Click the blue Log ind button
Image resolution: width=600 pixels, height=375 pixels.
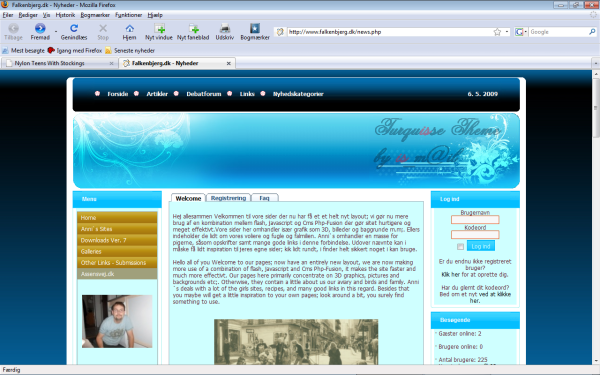[481, 246]
